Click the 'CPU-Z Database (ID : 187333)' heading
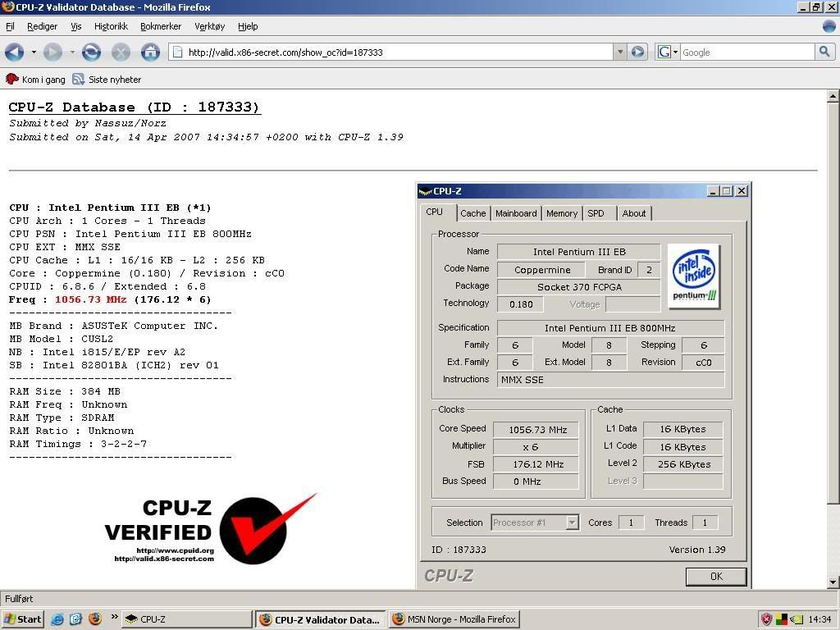 [135, 107]
